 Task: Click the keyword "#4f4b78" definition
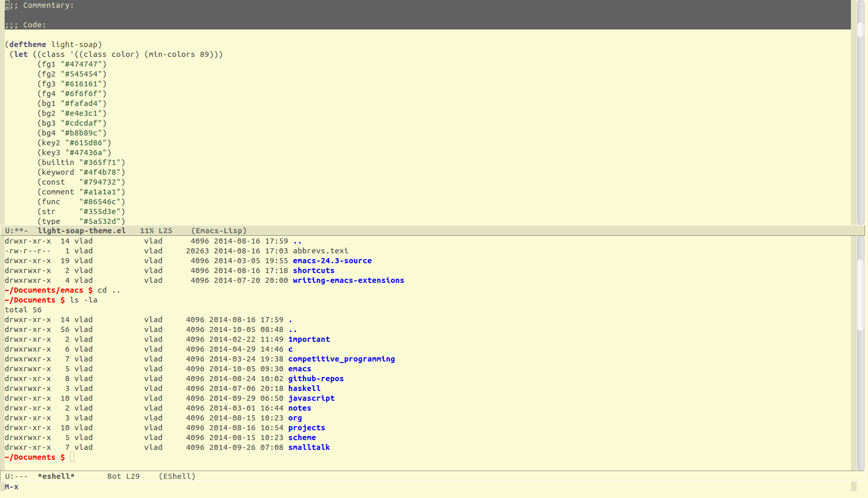click(81, 172)
